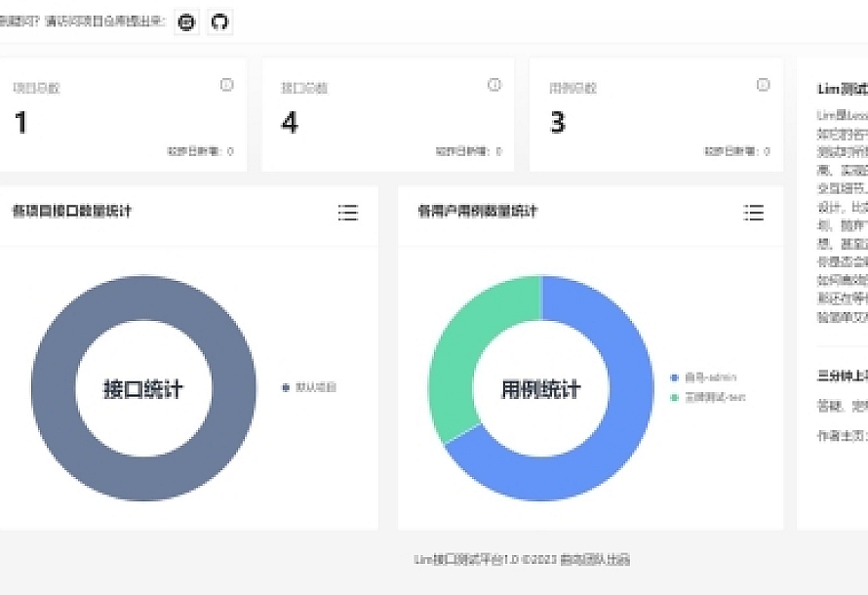Screen dimensions: 868x595
Task: Click the 接口统计 center label
Action: coord(143,389)
